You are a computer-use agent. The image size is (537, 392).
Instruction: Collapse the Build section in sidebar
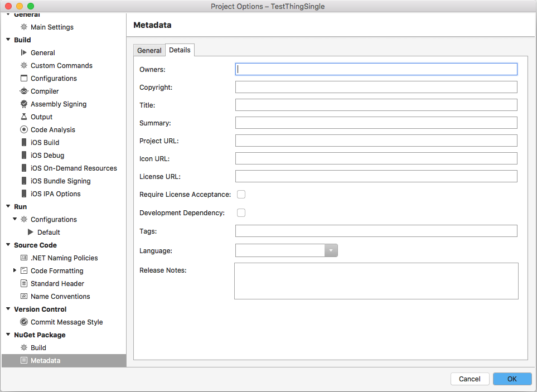tap(8, 40)
